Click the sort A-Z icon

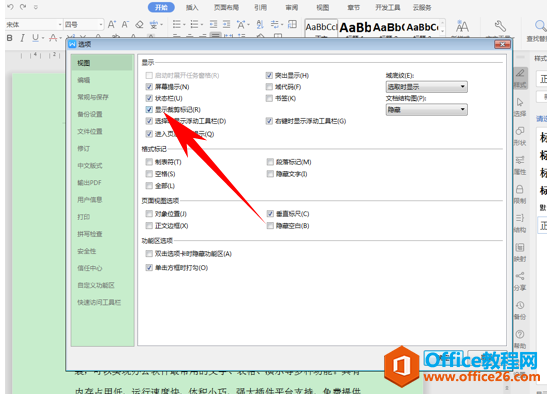click(260, 24)
